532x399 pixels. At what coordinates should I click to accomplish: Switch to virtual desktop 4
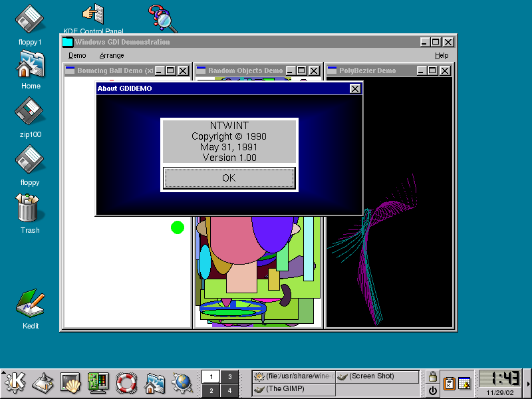click(229, 390)
